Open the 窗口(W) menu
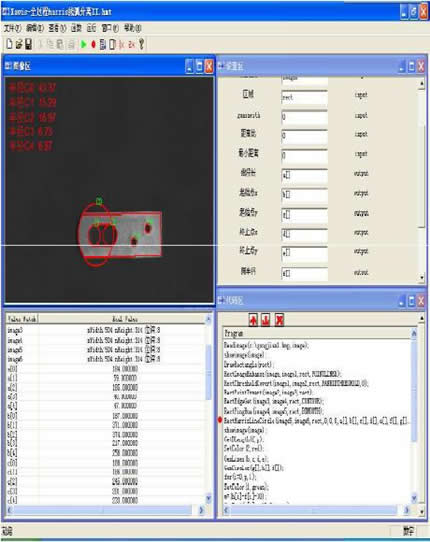Screen dimensions: 430x542 click(x=110, y=28)
